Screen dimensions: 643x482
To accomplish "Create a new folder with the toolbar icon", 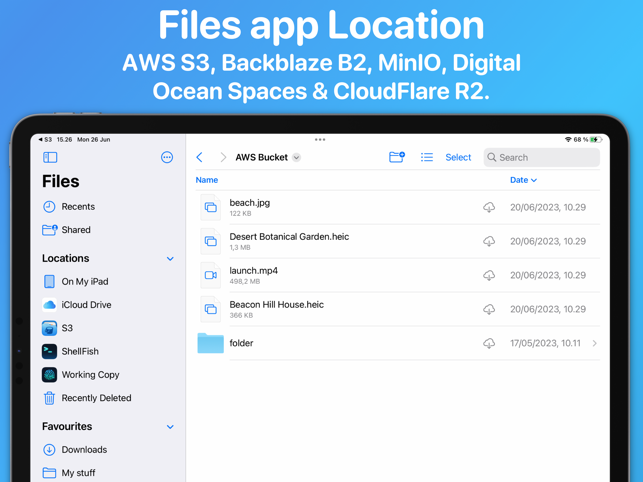I will click(x=397, y=157).
